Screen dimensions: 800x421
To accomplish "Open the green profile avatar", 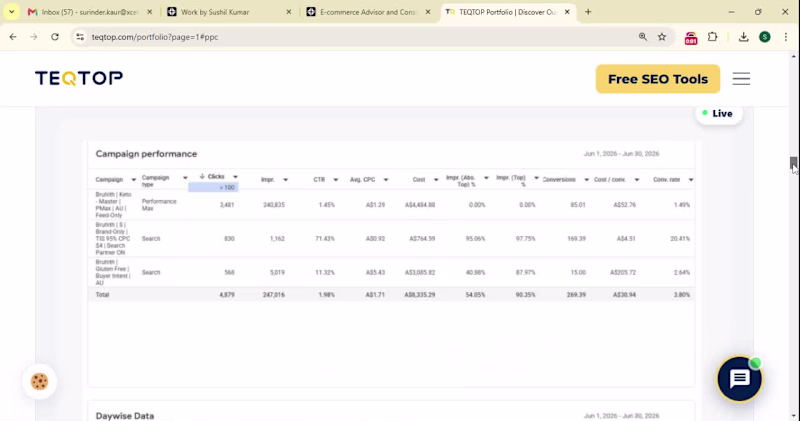I will [764, 37].
